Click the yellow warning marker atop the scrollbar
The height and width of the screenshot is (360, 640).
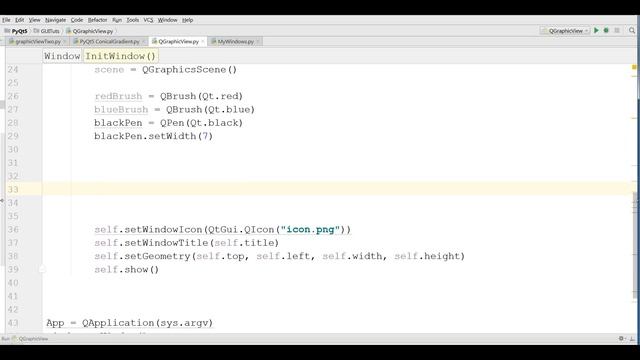click(x=634, y=67)
